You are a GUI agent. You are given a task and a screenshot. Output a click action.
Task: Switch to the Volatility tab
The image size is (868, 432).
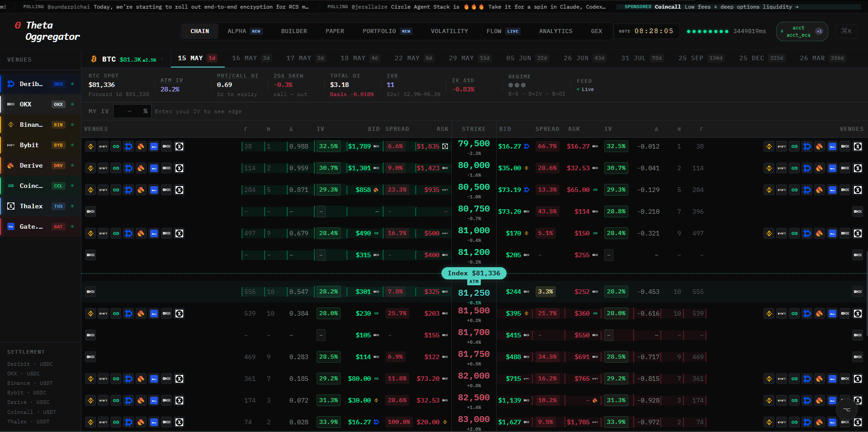pyautogui.click(x=449, y=31)
